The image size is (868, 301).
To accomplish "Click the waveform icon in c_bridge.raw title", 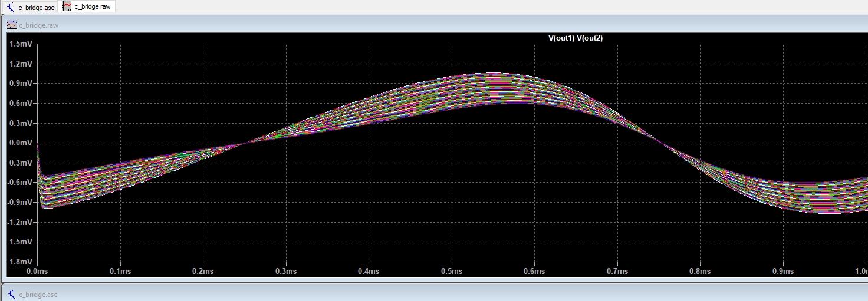I will click(x=11, y=25).
